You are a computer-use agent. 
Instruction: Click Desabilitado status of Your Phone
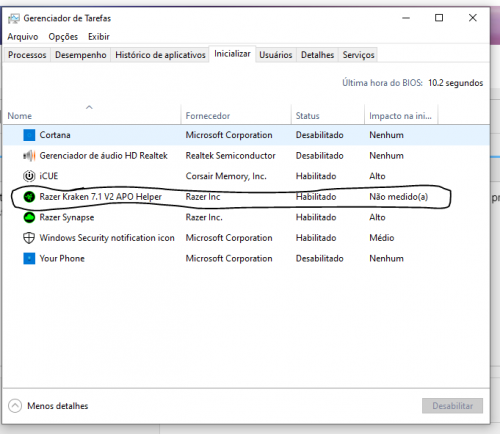[x=320, y=258]
